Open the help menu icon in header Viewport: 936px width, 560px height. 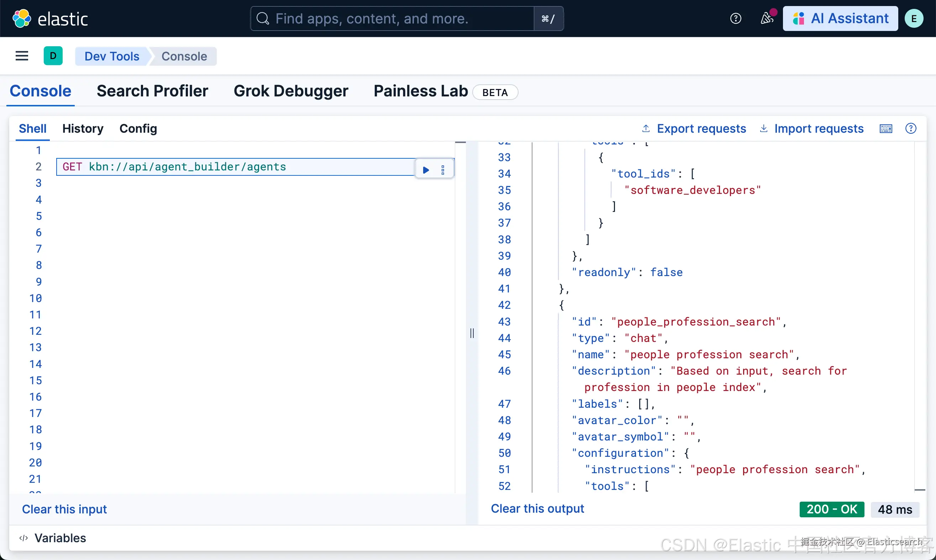(x=736, y=19)
